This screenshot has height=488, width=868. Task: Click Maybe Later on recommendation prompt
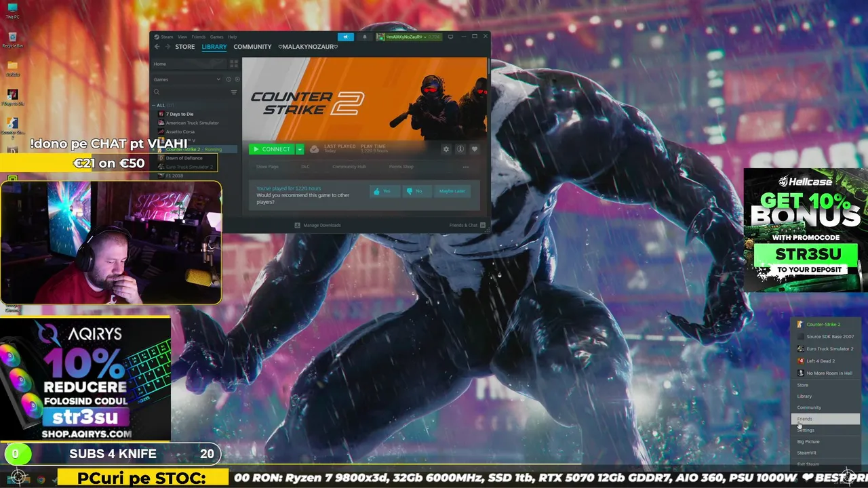click(x=452, y=191)
